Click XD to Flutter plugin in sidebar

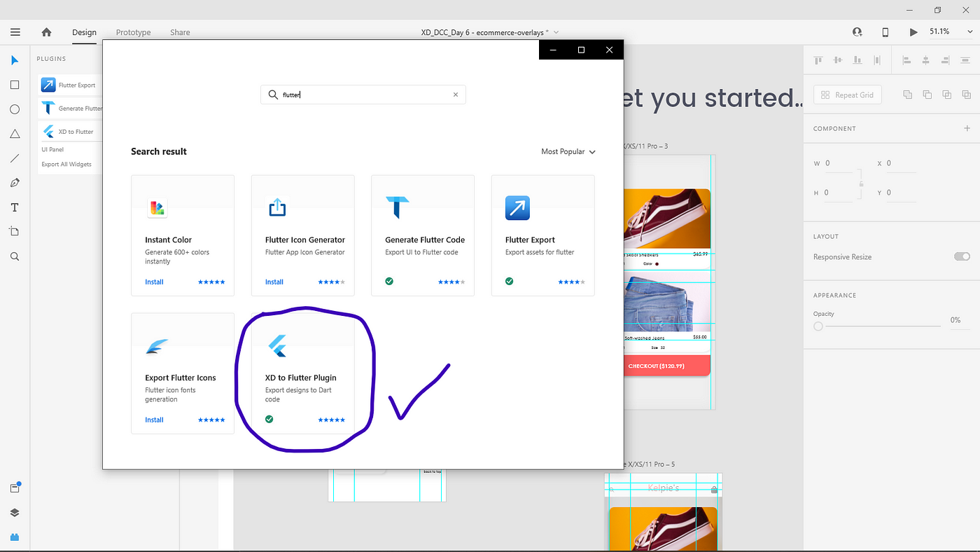pyautogui.click(x=70, y=132)
